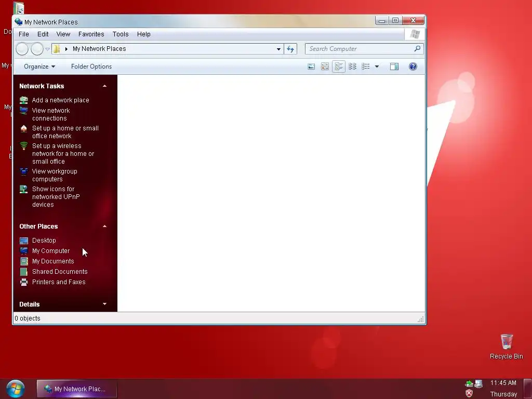Click the UPnP devices icon
The width and height of the screenshot is (532, 399).
tap(24, 189)
